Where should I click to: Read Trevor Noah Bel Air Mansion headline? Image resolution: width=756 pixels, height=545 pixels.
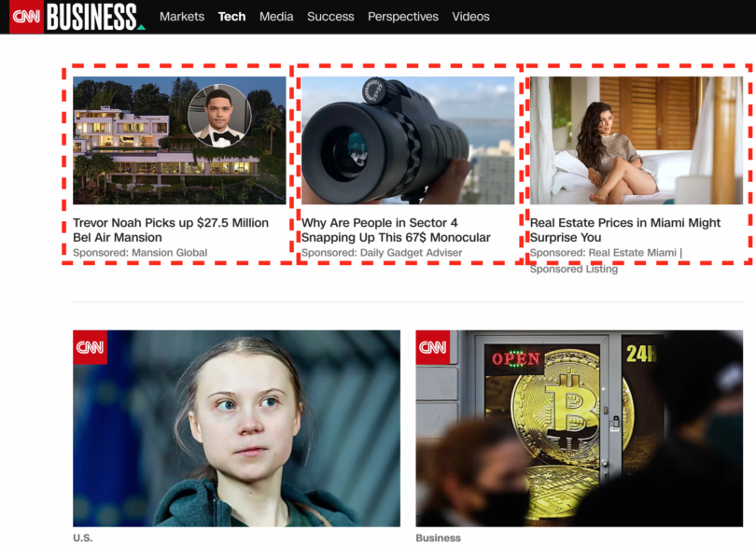(x=171, y=230)
